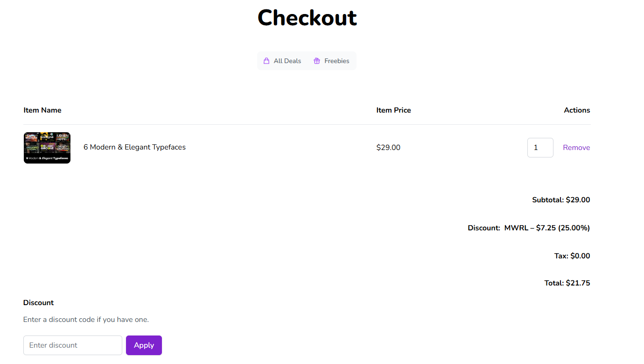Screen dimensions: 644x364
Task: Focus the Enter discount input field
Action: coord(73,345)
